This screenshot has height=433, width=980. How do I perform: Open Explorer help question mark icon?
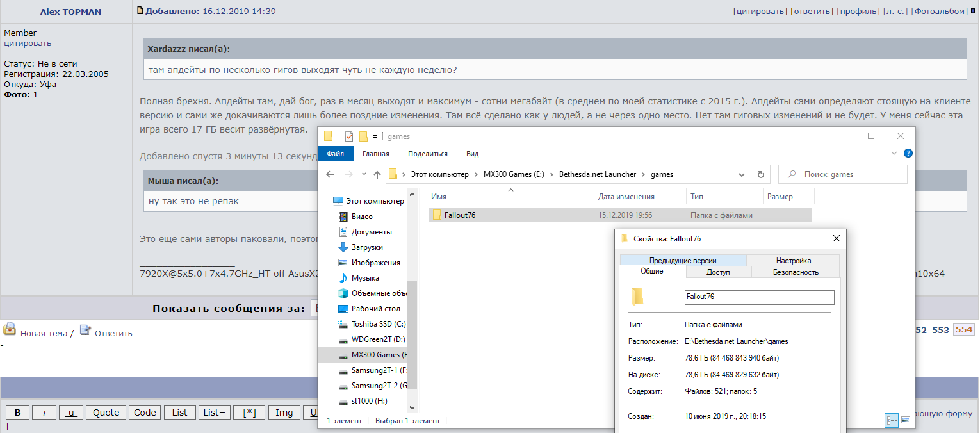click(908, 153)
